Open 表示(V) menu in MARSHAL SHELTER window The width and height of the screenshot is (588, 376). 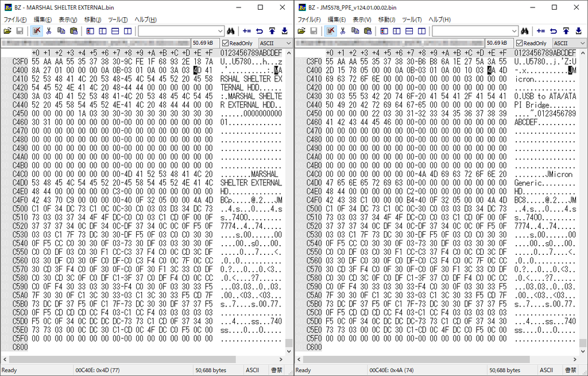pos(68,20)
